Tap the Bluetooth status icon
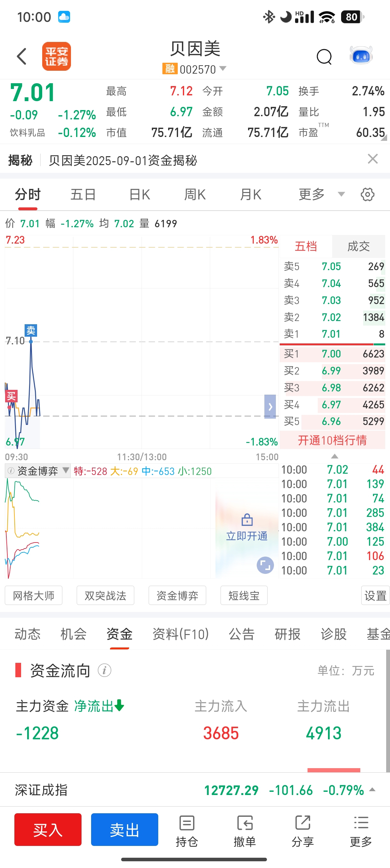The height and width of the screenshot is (868, 390). point(269,17)
